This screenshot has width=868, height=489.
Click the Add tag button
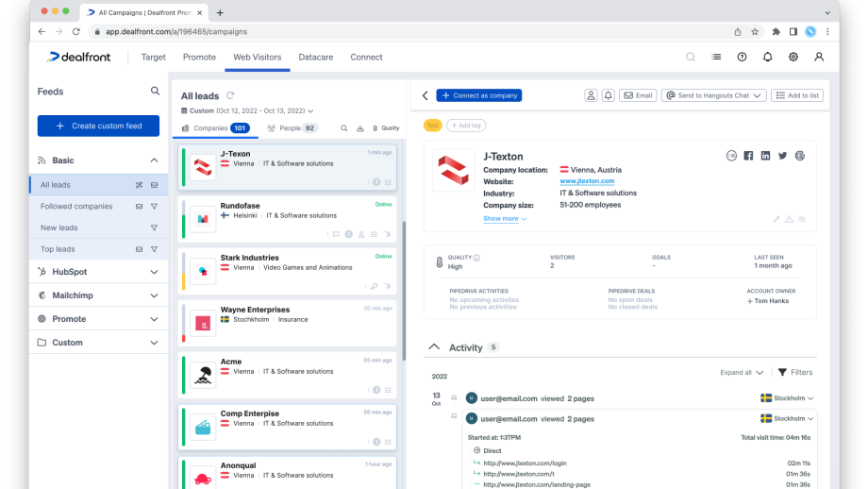[x=466, y=126]
